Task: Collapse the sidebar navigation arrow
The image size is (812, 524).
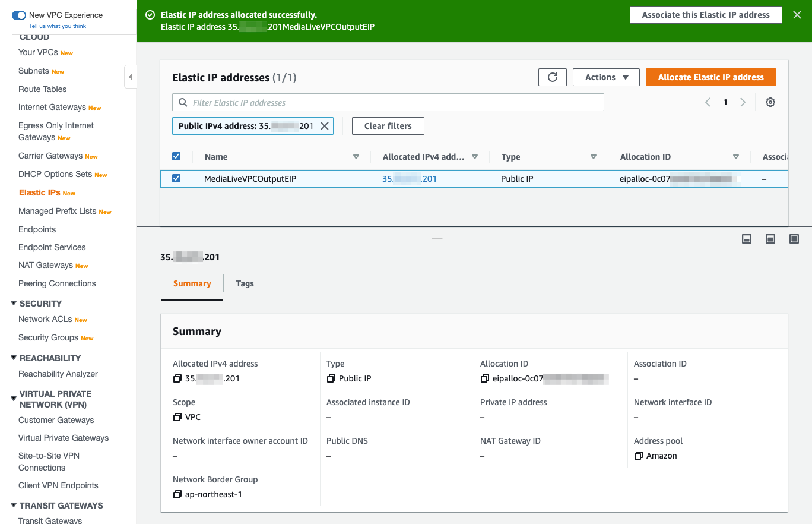Action: (131, 77)
